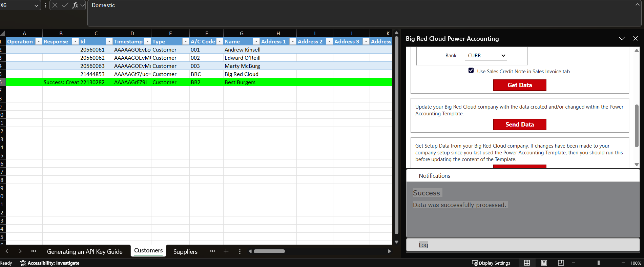Screen dimensions: 644x267
Task: Open task pane options chevron menu
Action: 622,39
